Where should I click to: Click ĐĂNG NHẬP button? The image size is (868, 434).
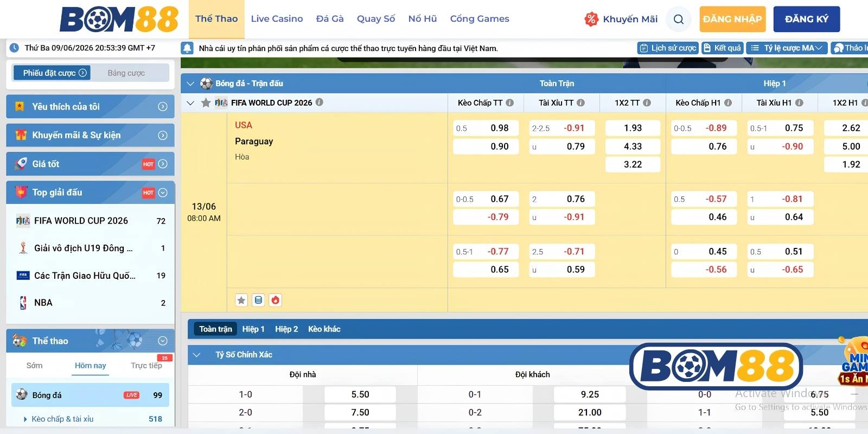point(732,20)
